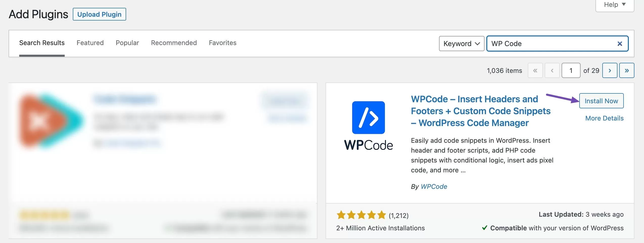Go to the next results page
The height and width of the screenshot is (243, 644).
[609, 70]
